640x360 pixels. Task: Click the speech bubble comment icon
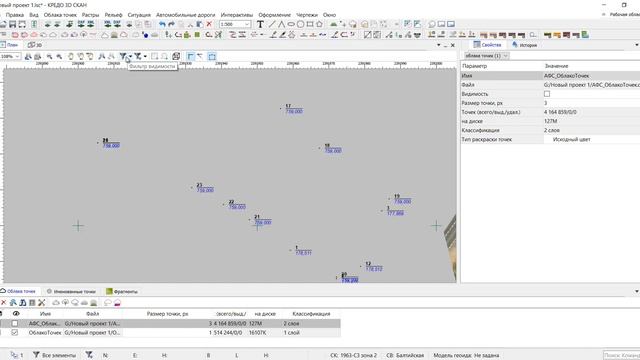coord(432,24)
